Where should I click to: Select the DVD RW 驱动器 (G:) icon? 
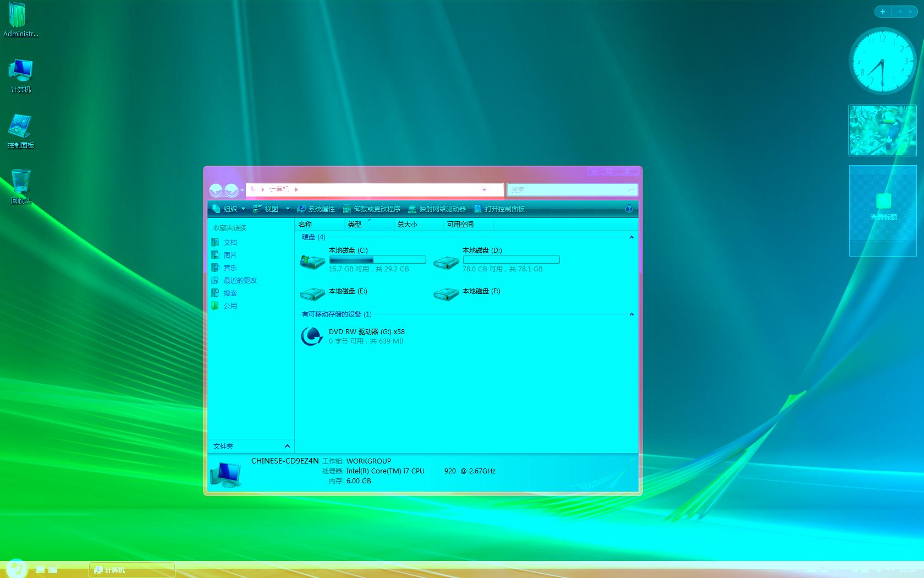pos(312,336)
